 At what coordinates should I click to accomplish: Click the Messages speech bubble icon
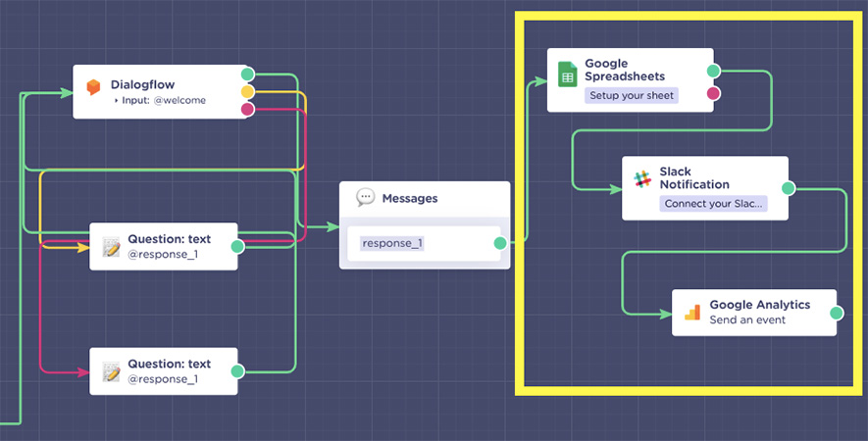366,197
